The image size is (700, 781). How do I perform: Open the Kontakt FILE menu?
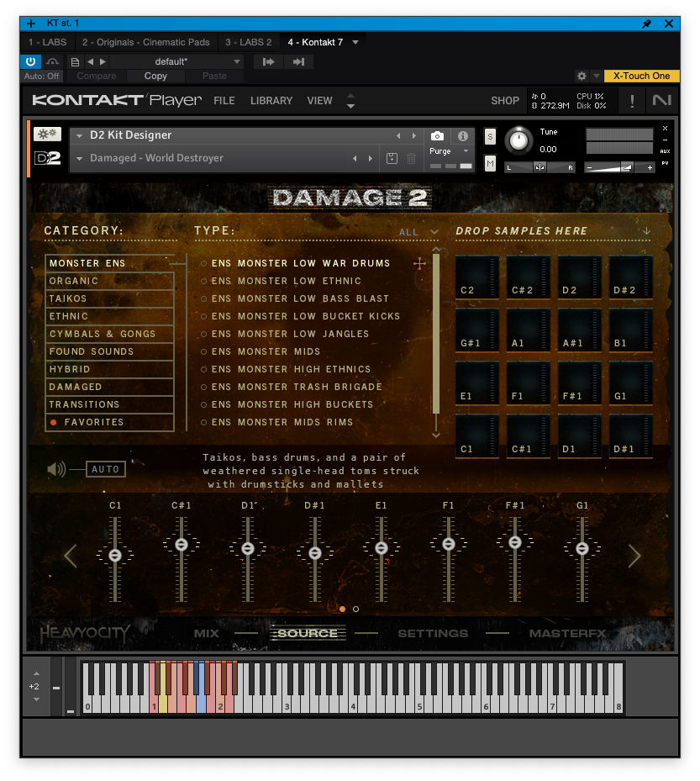click(x=224, y=101)
